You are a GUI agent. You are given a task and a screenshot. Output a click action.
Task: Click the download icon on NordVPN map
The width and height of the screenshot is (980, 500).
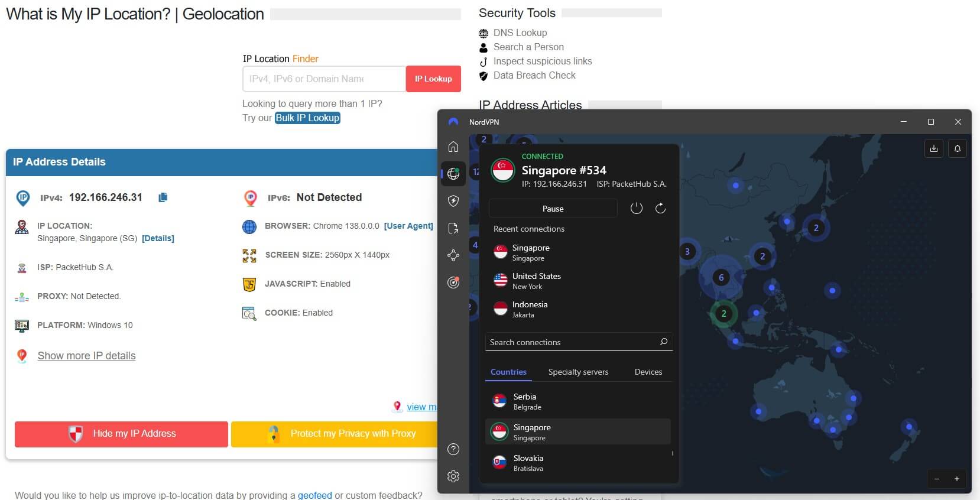(x=934, y=148)
